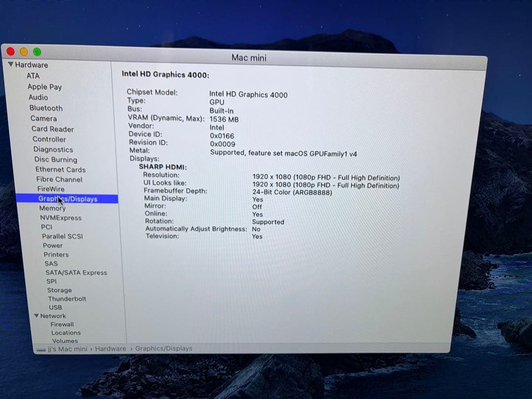Select Memory in the Hardware list
The width and height of the screenshot is (532, 399).
point(52,208)
